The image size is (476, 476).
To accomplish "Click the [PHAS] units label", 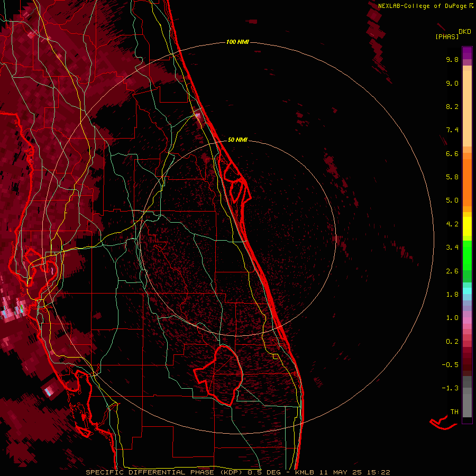I will point(447,37).
